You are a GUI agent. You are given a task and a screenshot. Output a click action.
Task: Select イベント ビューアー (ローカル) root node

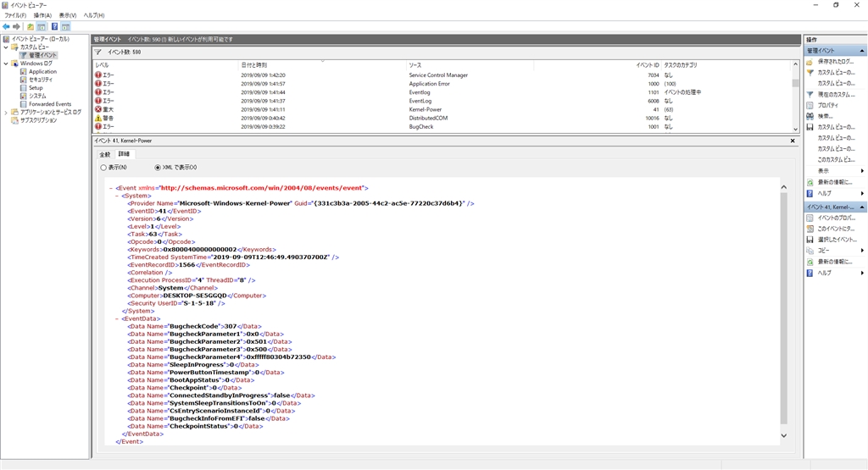point(41,39)
